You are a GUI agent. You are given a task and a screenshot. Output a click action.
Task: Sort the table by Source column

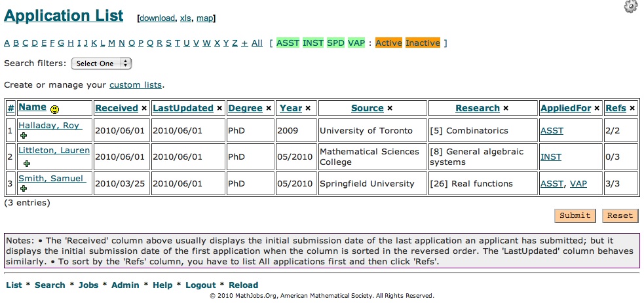(x=367, y=109)
